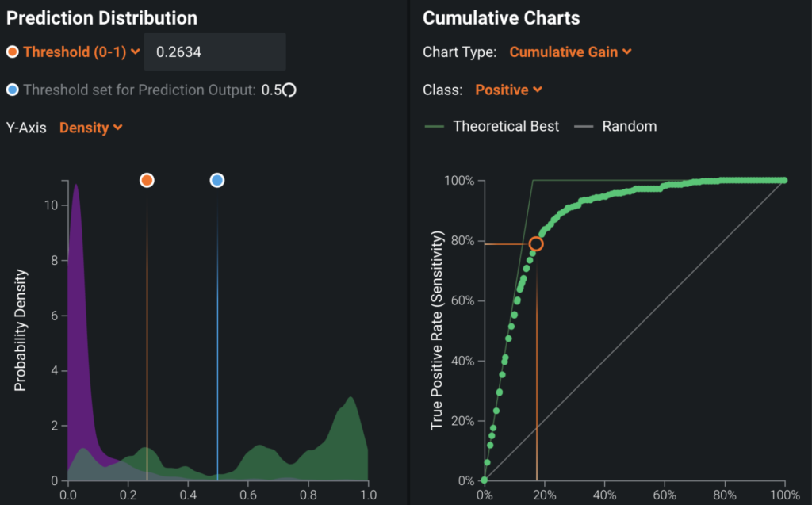Click the Prediction Distribution panel heading

pos(101,17)
